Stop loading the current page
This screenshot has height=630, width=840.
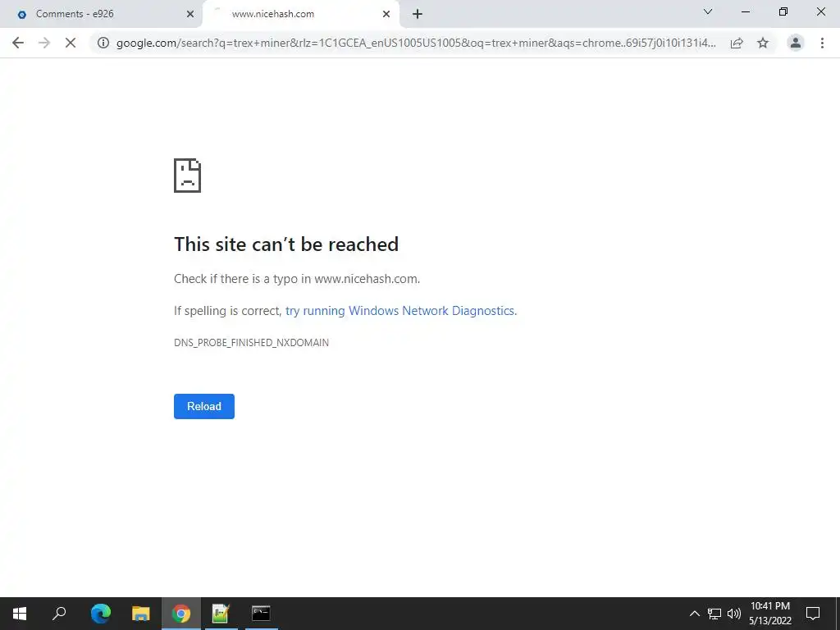[x=71, y=43]
